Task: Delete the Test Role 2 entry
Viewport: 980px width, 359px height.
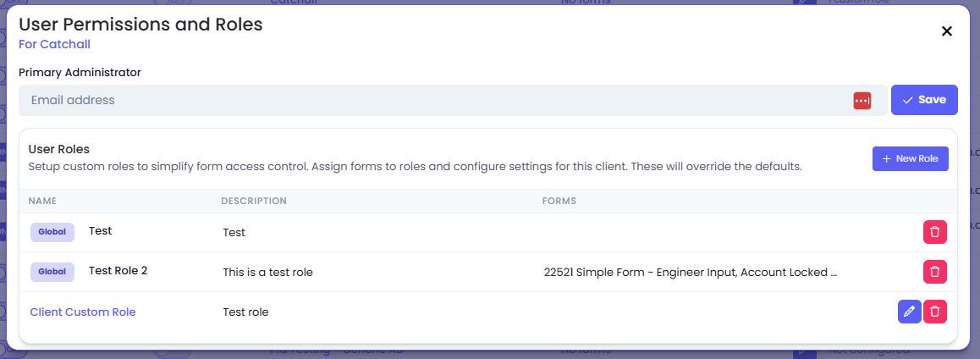Action: coord(934,272)
